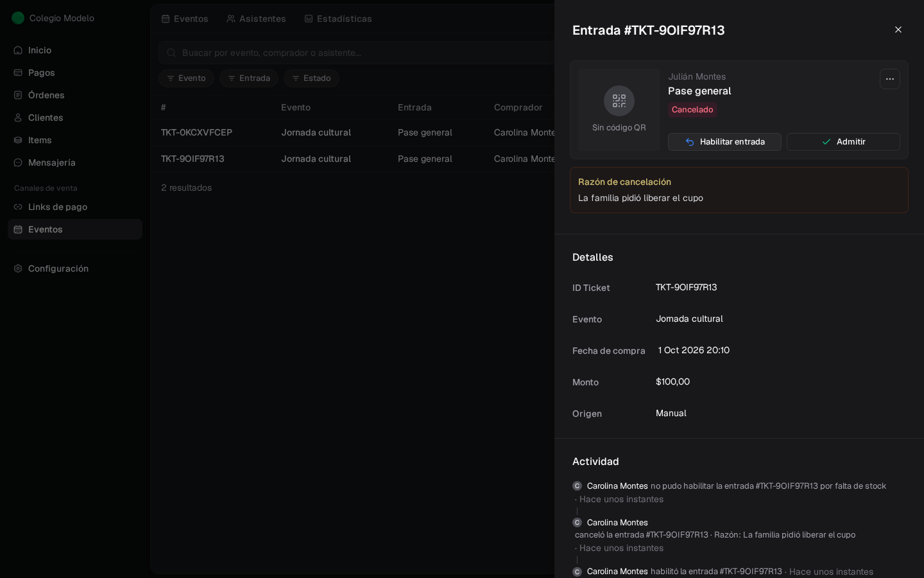Click Habilitar entrada button
This screenshot has height=578, width=924.
(724, 142)
